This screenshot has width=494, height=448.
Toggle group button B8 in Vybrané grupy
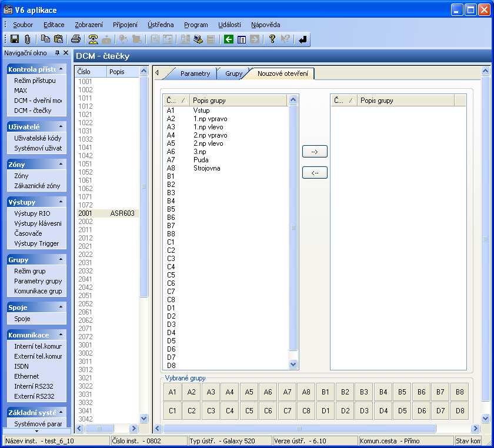point(460,392)
